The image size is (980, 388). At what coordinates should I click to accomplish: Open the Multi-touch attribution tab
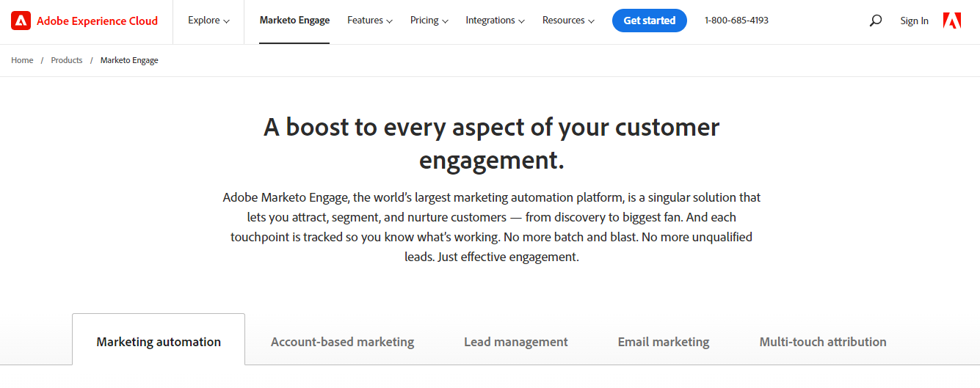pyautogui.click(x=823, y=342)
